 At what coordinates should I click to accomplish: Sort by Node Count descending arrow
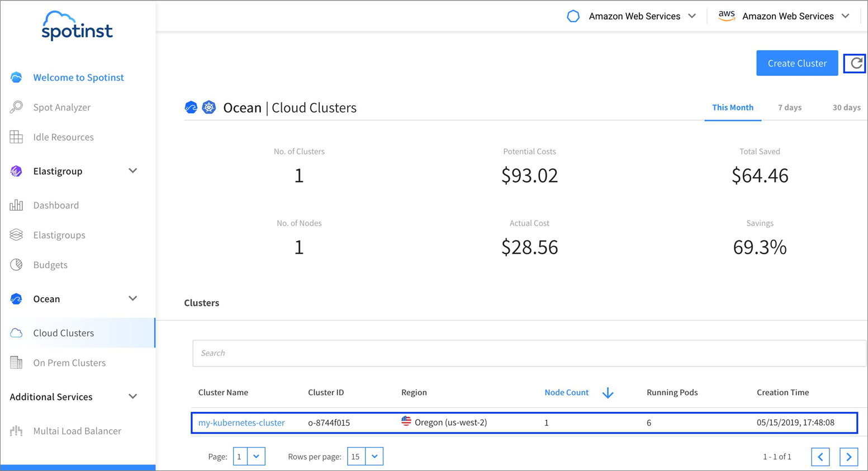pyautogui.click(x=608, y=393)
